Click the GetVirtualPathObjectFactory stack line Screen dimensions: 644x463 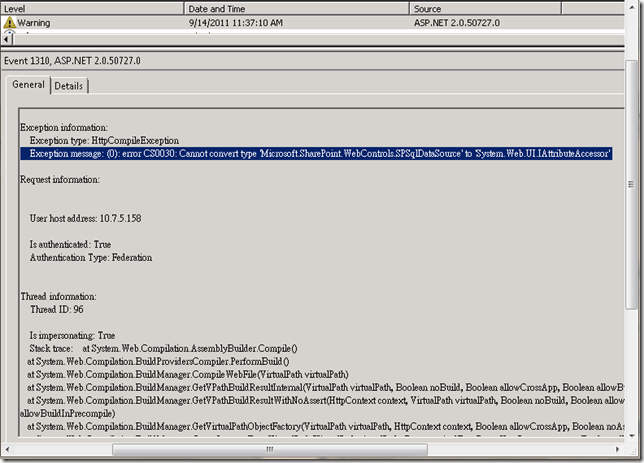point(326,426)
